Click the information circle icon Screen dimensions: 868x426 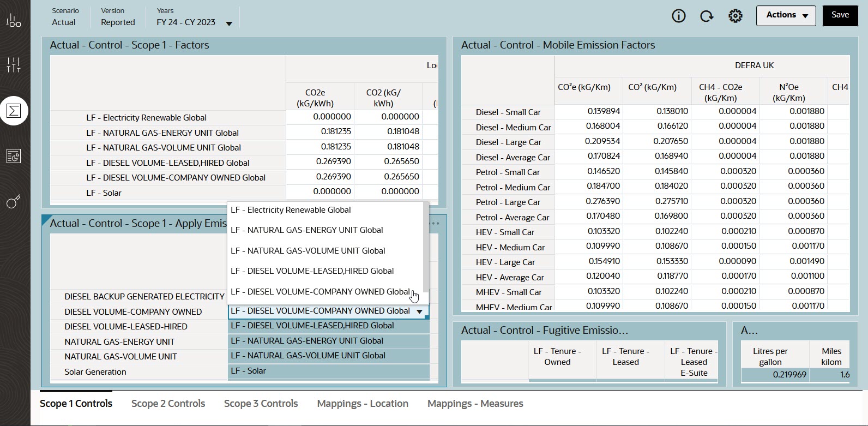click(678, 16)
